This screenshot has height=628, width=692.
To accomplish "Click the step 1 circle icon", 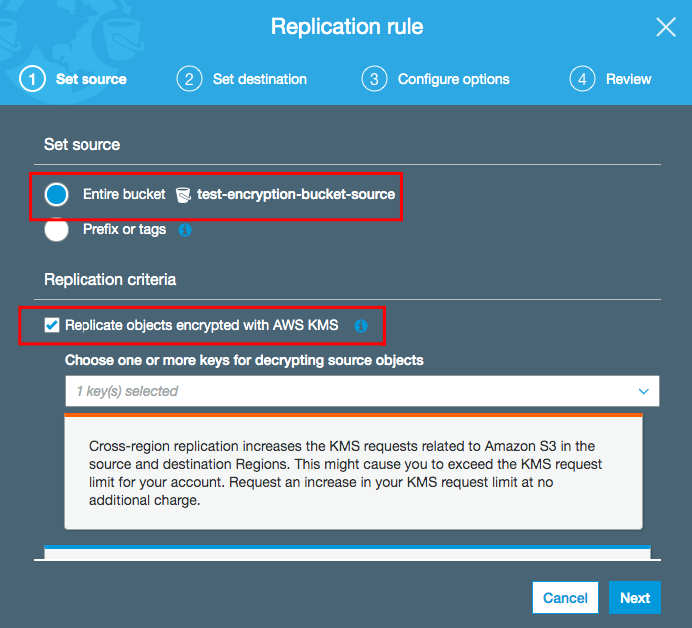I will click(x=32, y=79).
